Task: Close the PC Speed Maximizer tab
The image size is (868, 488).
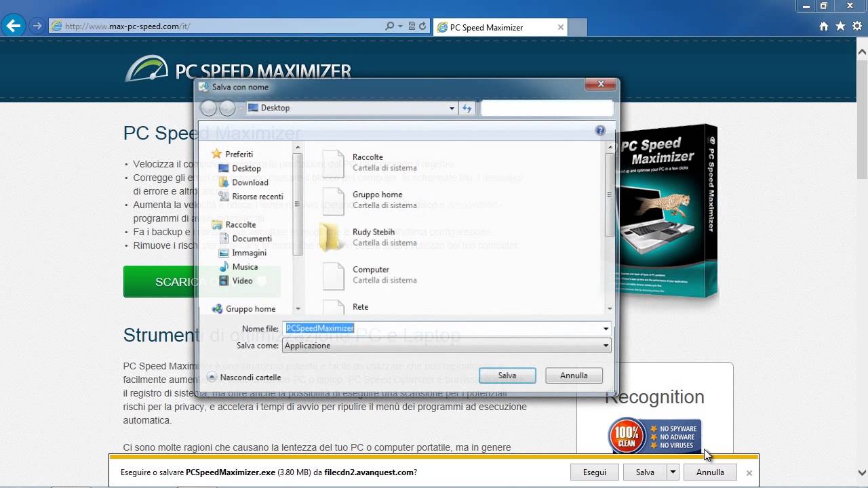Action: [x=561, y=27]
